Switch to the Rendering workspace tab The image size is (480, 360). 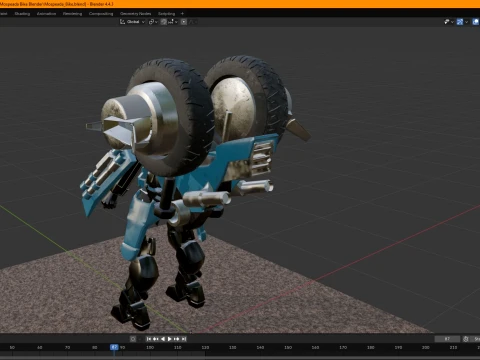tap(72, 14)
